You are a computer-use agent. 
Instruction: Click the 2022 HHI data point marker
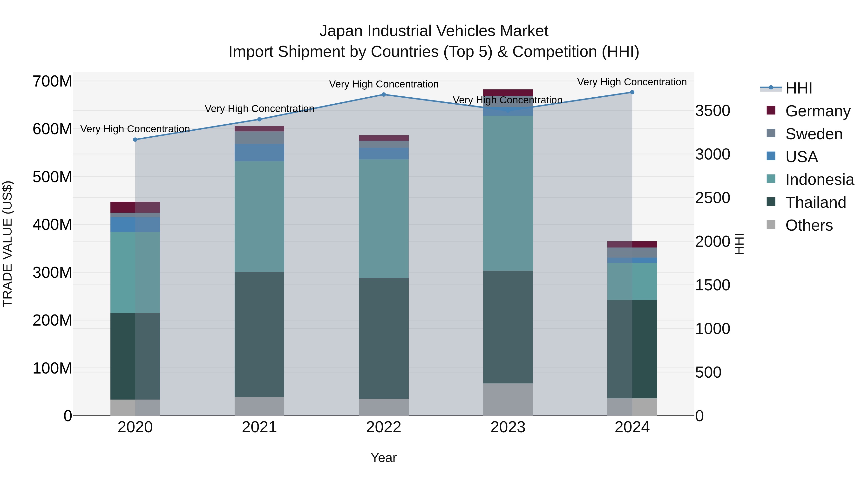click(383, 95)
